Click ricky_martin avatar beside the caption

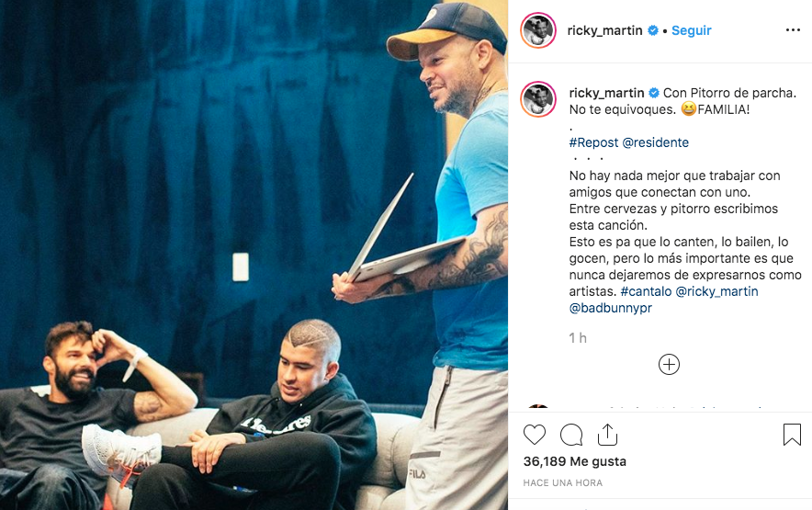click(x=538, y=99)
